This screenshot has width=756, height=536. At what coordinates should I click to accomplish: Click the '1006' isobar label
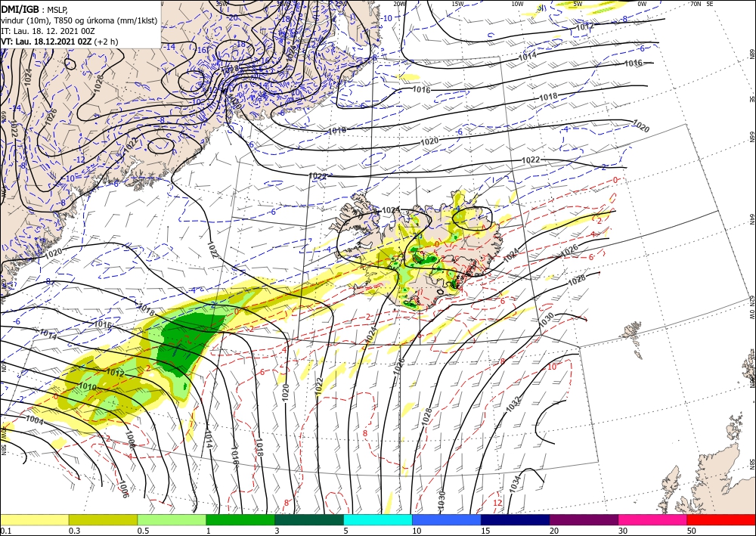pos(123,489)
